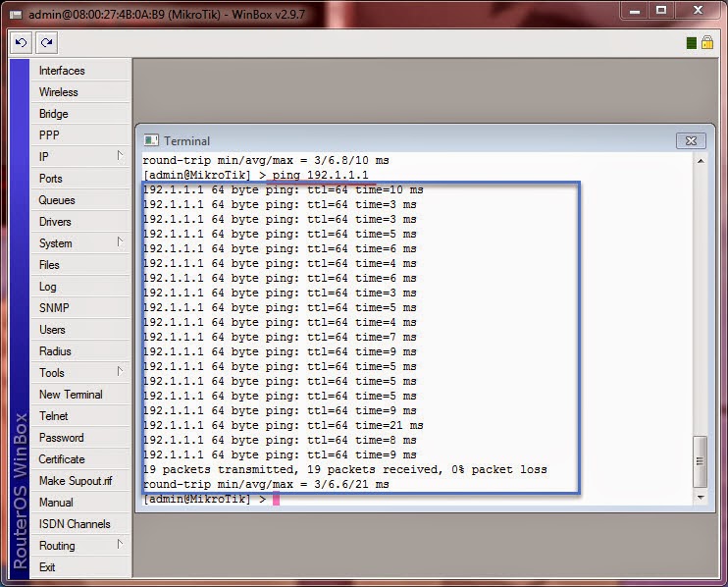Click the Undo arrow toolbar button
The height and width of the screenshot is (587, 728).
coord(21,43)
